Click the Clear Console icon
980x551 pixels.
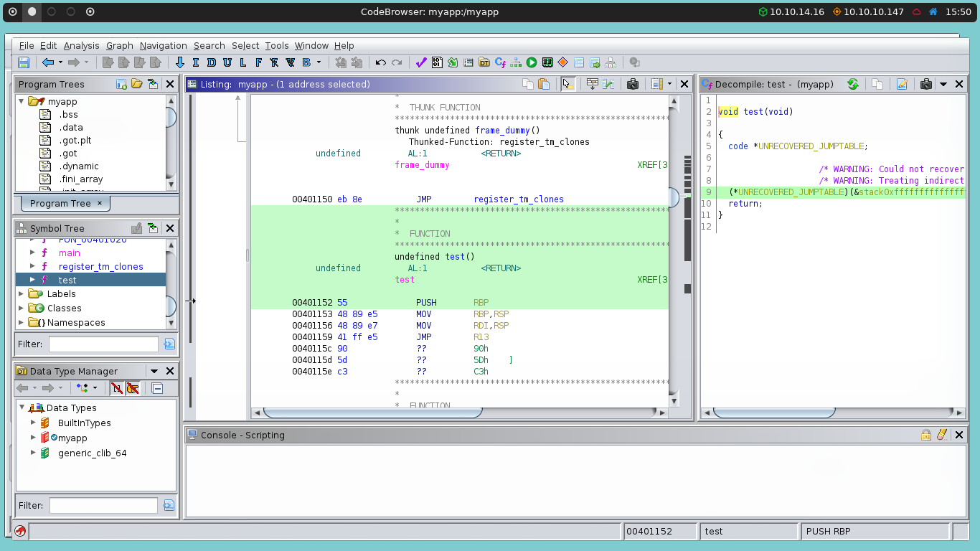pyautogui.click(x=942, y=435)
